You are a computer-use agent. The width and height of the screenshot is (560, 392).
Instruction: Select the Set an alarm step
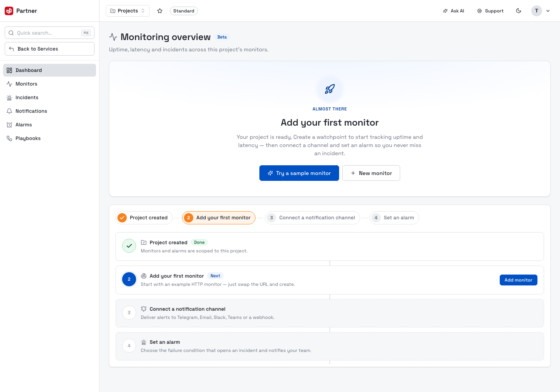pyautogui.click(x=394, y=218)
